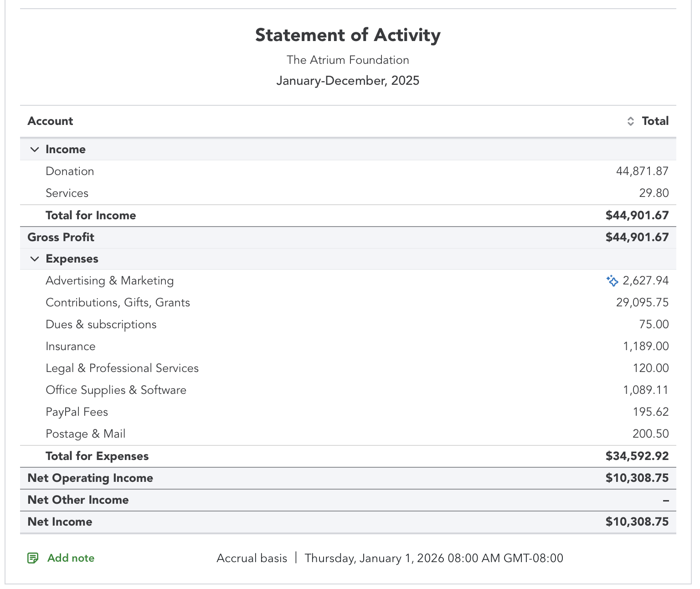The image size is (700, 589).
Task: Click the sort arrows icon beside Total
Action: click(x=631, y=121)
